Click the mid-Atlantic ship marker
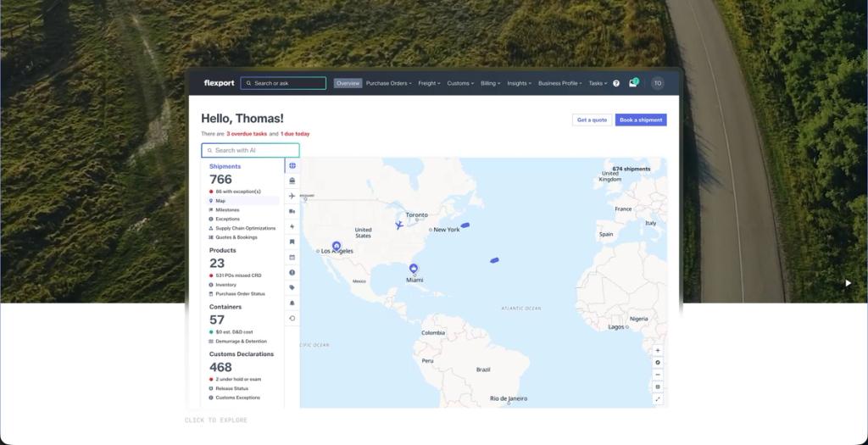 pyautogui.click(x=494, y=260)
